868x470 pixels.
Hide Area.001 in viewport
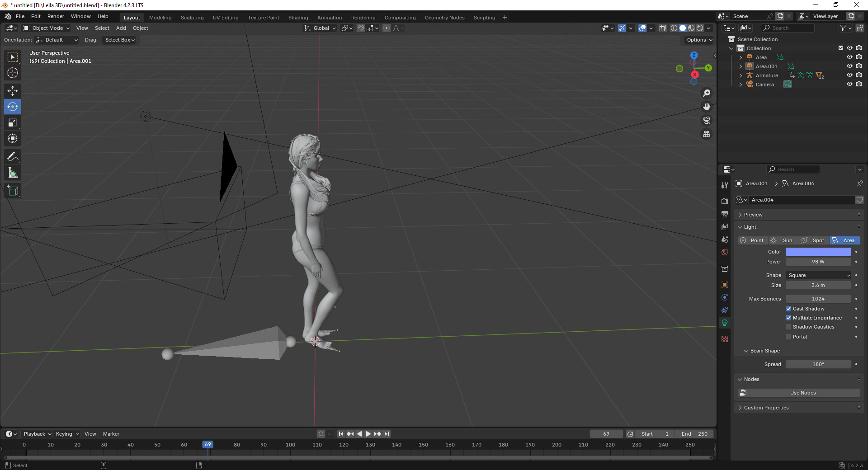pos(849,66)
